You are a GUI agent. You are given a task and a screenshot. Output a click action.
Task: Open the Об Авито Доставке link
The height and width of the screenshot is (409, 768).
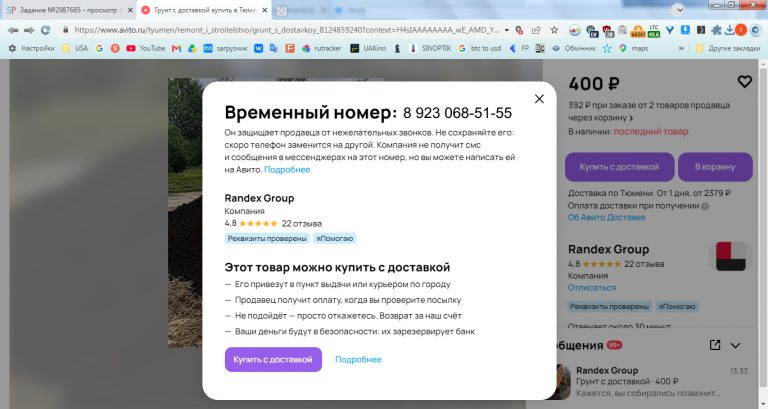tap(606, 217)
